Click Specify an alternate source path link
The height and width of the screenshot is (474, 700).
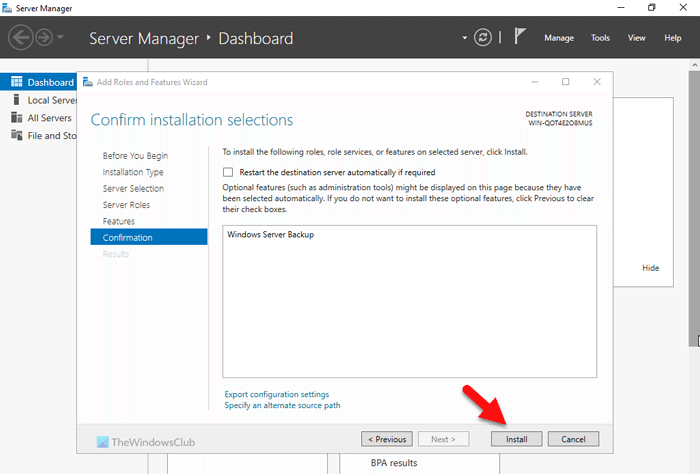tap(282, 405)
